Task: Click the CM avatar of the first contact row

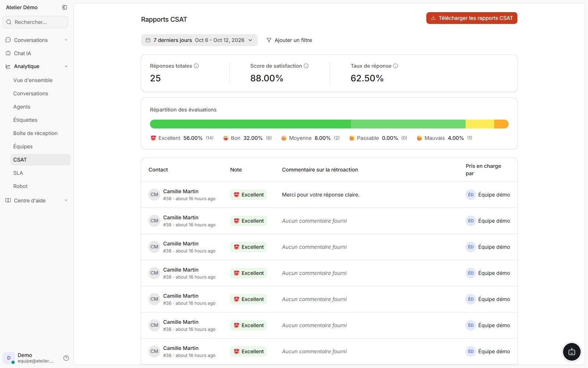Action: tap(154, 195)
